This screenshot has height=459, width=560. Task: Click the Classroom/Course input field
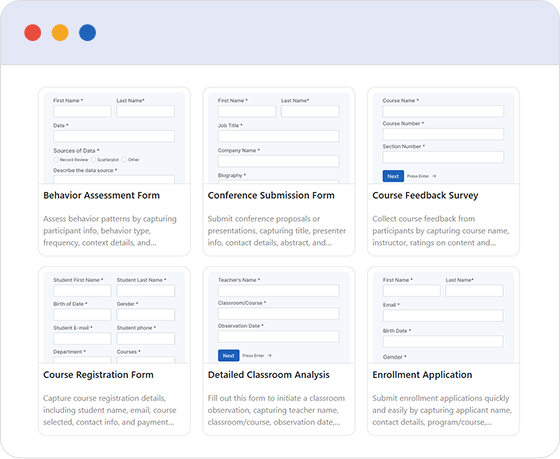[x=279, y=313]
